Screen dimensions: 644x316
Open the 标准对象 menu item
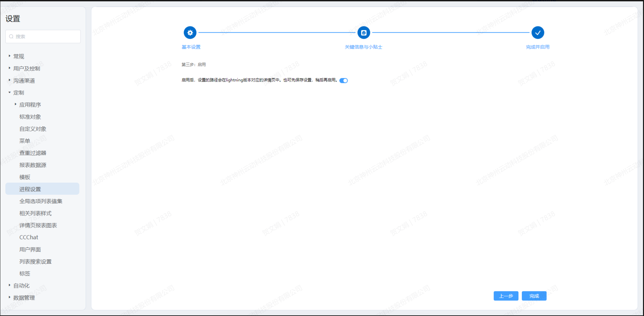click(30, 117)
